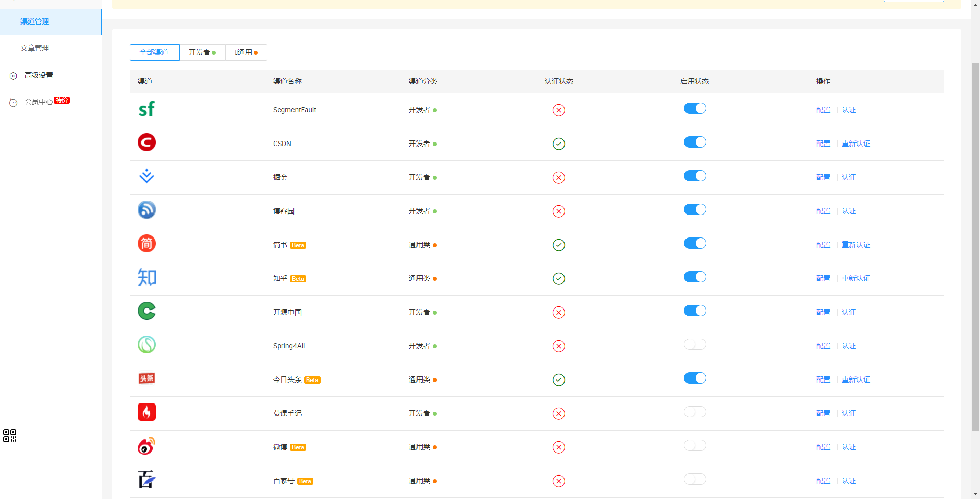Screen dimensions: 980x499
Task: Click the 今日头条 channel logo
Action: pos(146,378)
